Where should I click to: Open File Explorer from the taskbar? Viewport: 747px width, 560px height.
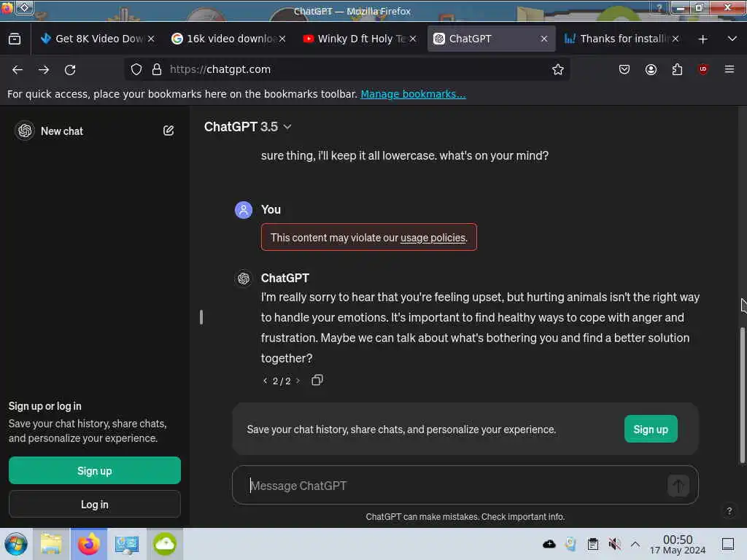coord(51,544)
